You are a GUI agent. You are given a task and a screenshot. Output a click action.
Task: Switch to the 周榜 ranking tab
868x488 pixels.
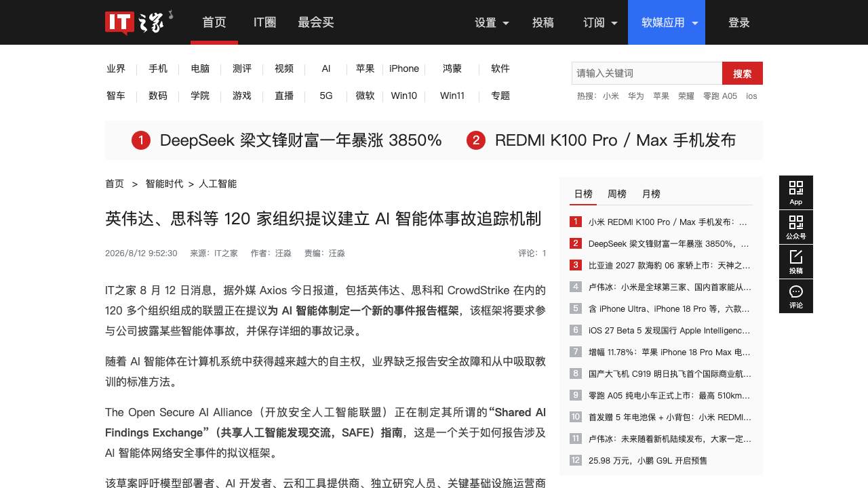[617, 194]
